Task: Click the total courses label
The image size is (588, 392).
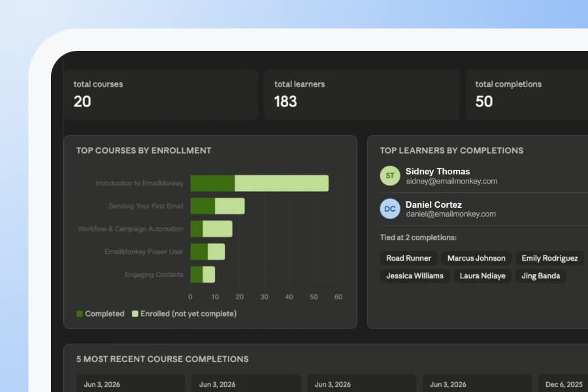Action: [x=98, y=84]
